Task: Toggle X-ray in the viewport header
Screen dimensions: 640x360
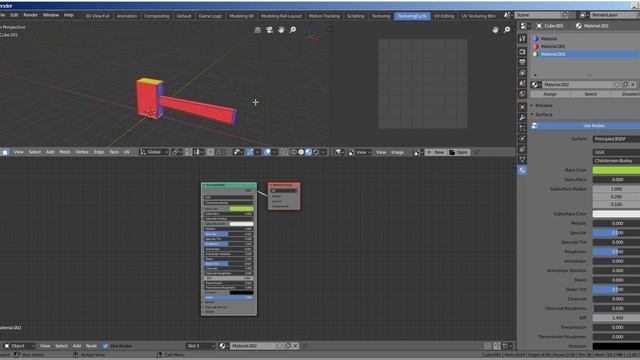Action: (284, 152)
